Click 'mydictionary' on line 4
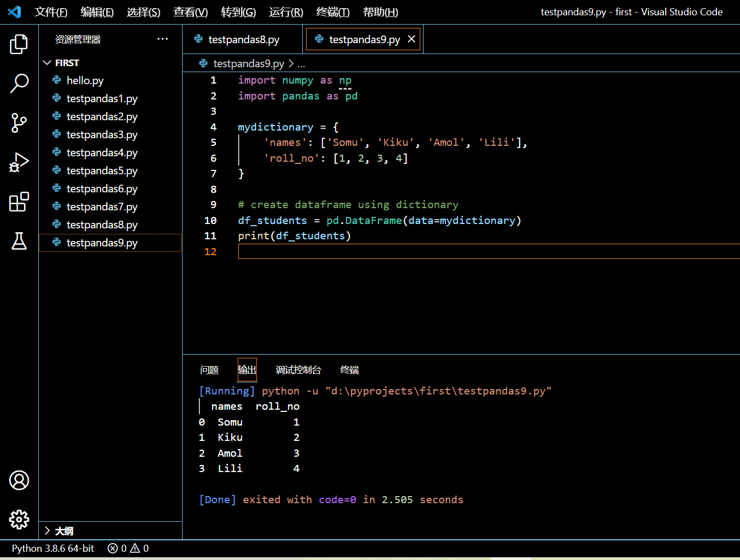This screenshot has width=740, height=560. (275, 127)
